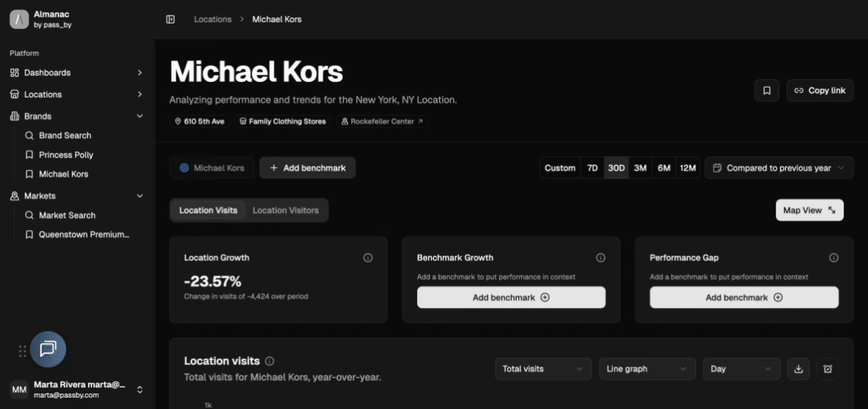Click the Michael Kors blue color dot

pyautogui.click(x=184, y=168)
